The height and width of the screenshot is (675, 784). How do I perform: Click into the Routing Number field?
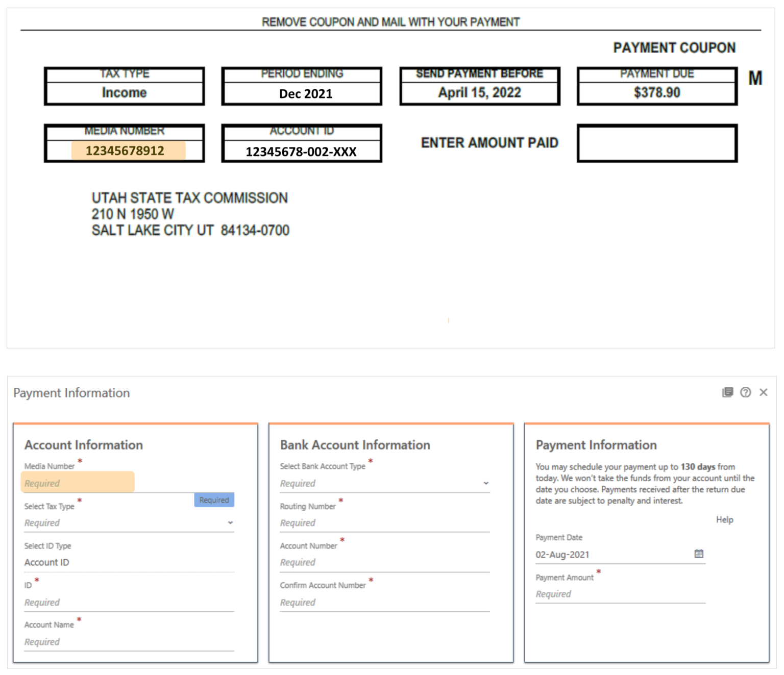(384, 523)
